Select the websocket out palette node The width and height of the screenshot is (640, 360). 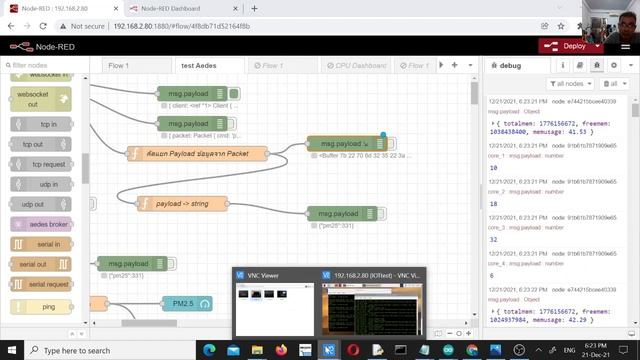point(41,99)
